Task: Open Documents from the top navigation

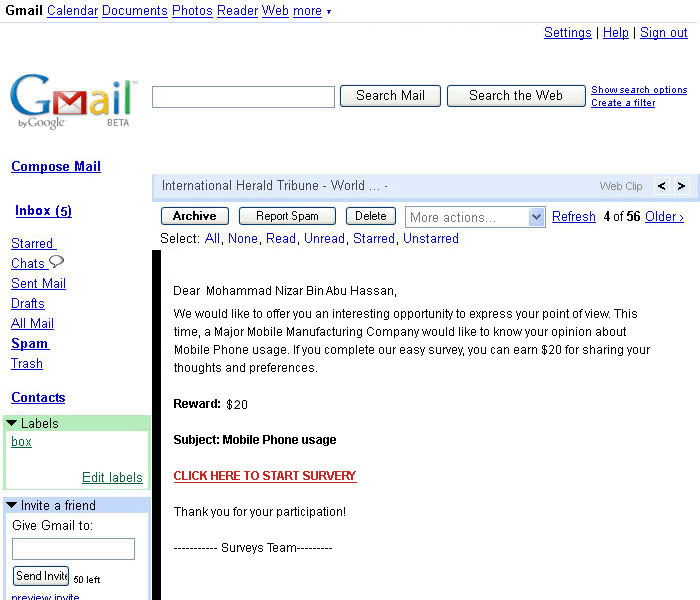Action: click(135, 10)
